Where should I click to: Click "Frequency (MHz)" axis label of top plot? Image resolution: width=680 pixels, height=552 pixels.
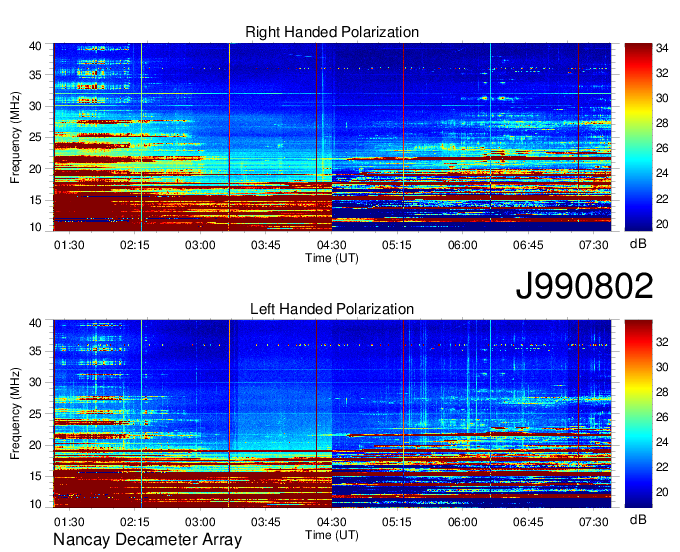pos(15,137)
